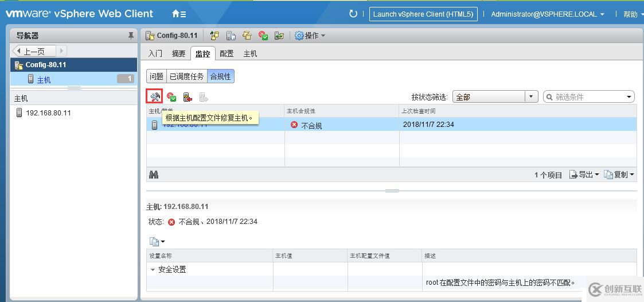Select Config-80.11 in the navigator

(x=73, y=65)
